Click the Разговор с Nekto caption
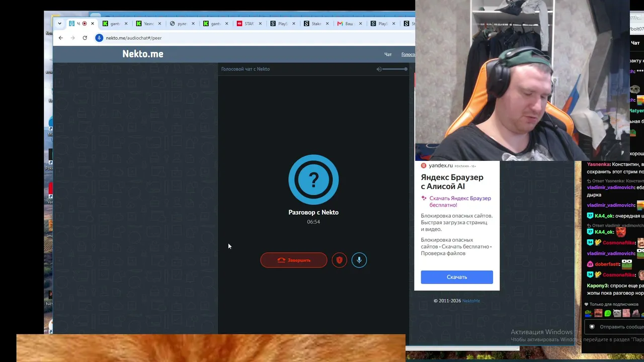The image size is (644, 362). 313,212
